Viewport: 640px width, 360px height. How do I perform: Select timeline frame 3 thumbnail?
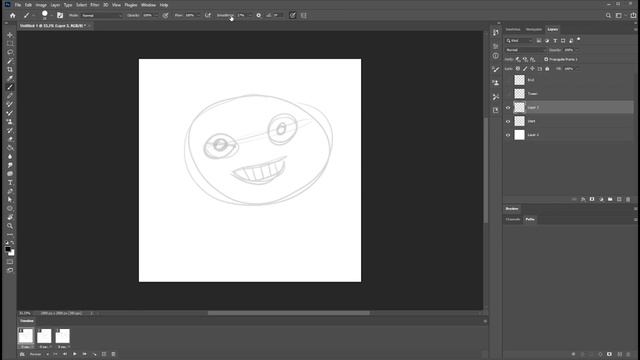point(62,336)
